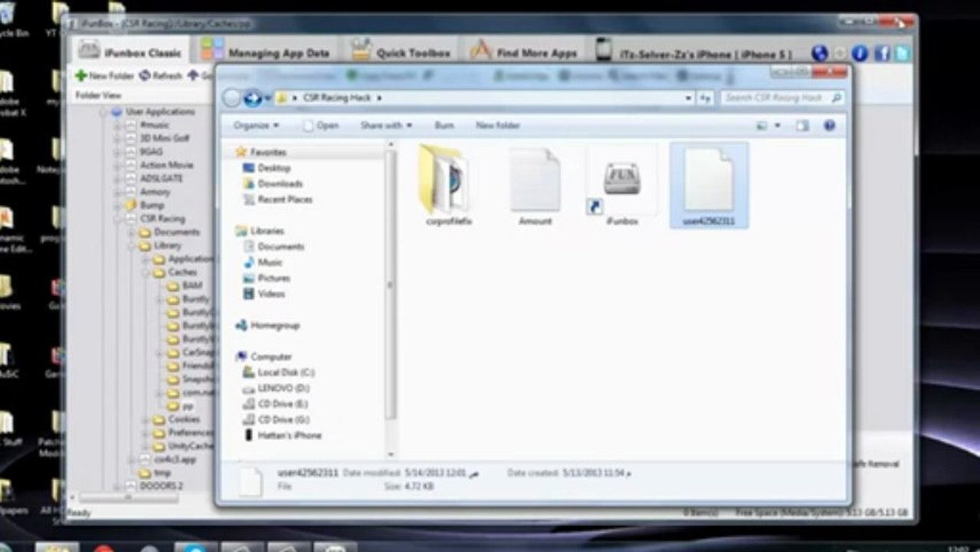
Task: Click the Change your view icon
Action: point(762,126)
